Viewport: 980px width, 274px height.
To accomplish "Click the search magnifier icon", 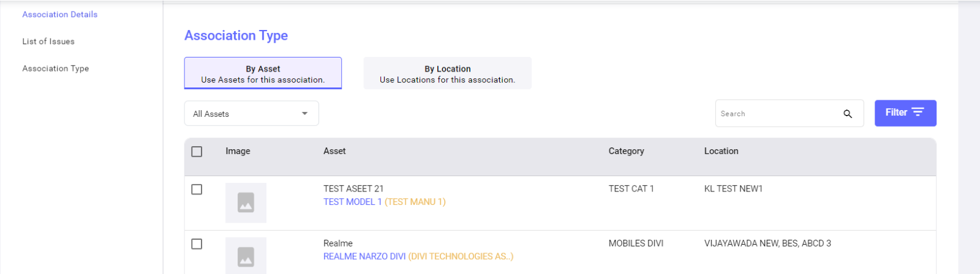I will point(848,114).
